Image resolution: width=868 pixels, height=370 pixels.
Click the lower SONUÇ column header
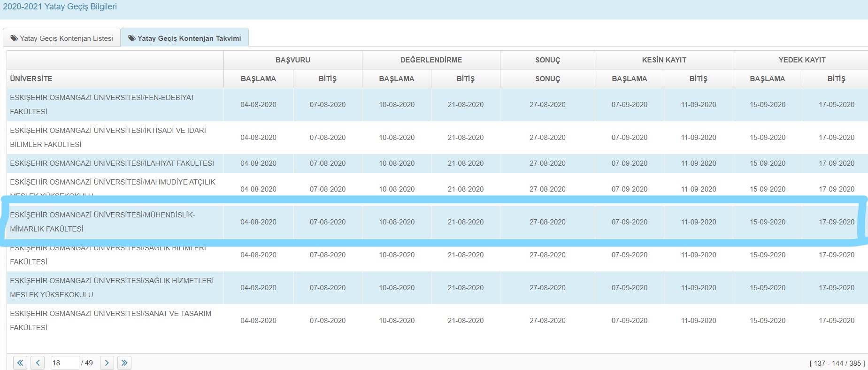click(548, 79)
